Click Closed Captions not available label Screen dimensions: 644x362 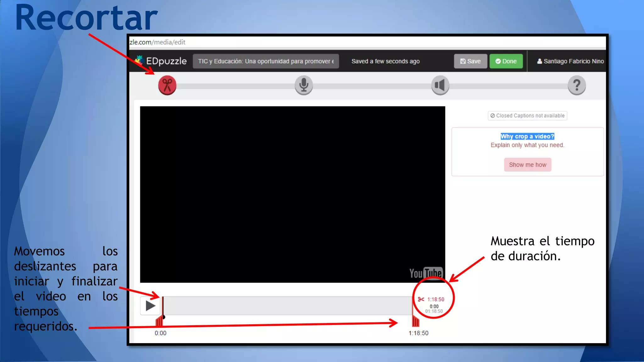(527, 116)
